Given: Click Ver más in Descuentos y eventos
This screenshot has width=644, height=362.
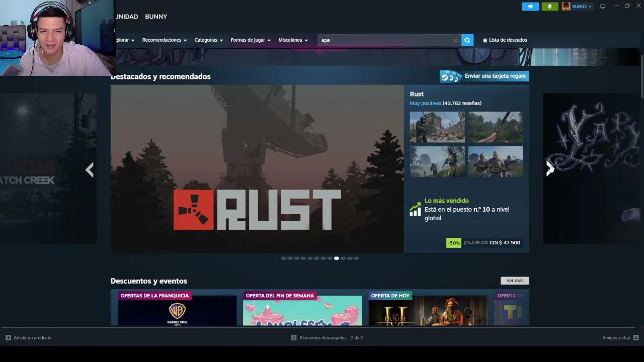Looking at the screenshot, I should pos(515,281).
